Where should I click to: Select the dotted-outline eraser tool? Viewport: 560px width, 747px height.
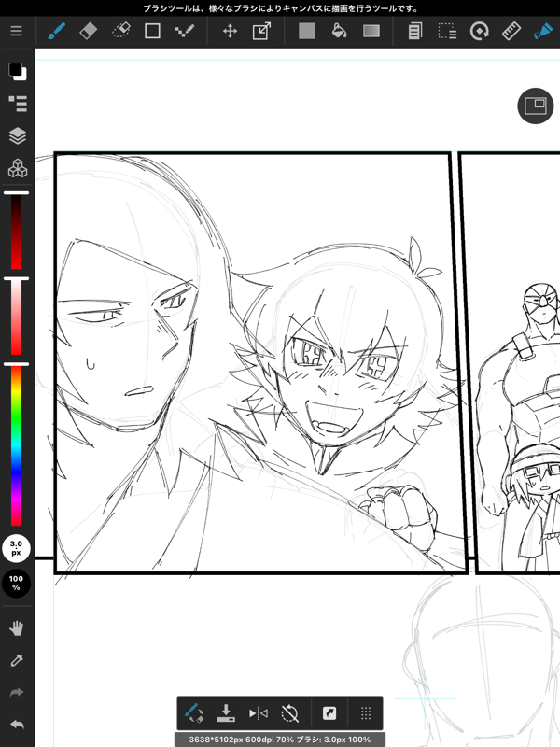121,31
